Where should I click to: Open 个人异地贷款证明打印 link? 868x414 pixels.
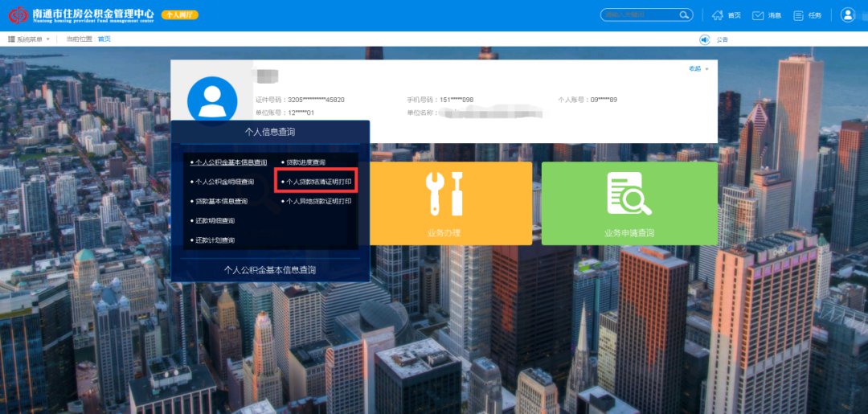pyautogui.click(x=318, y=201)
